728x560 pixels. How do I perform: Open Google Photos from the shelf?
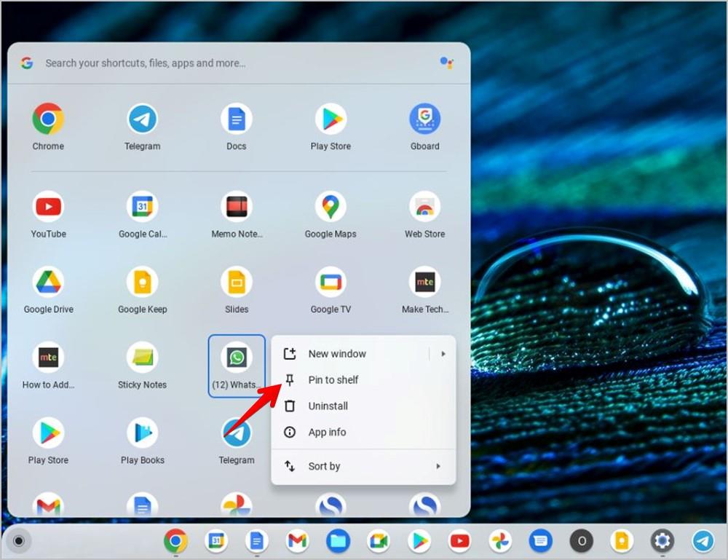tap(500, 541)
